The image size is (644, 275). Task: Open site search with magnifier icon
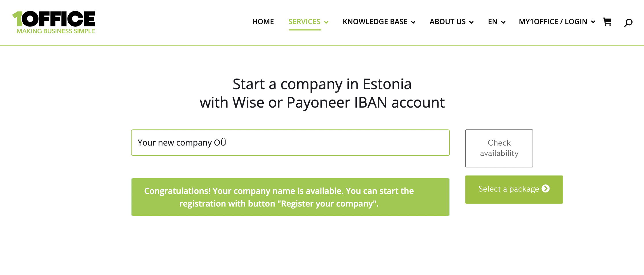pyautogui.click(x=628, y=22)
